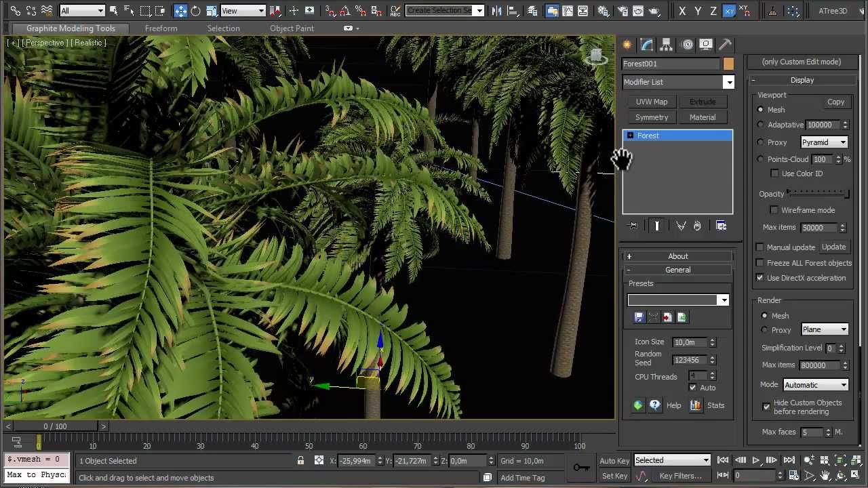Click the Random Seed input field
This screenshot has width=868, height=488.
coord(688,360)
